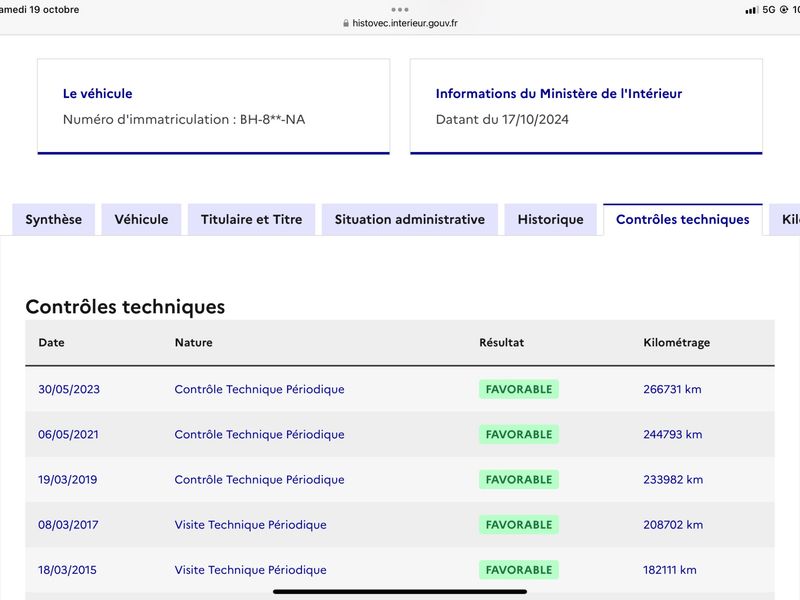Click Contrôle Technique Périodique in 19/03/2019 row
The image size is (800, 600).
pyautogui.click(x=259, y=480)
